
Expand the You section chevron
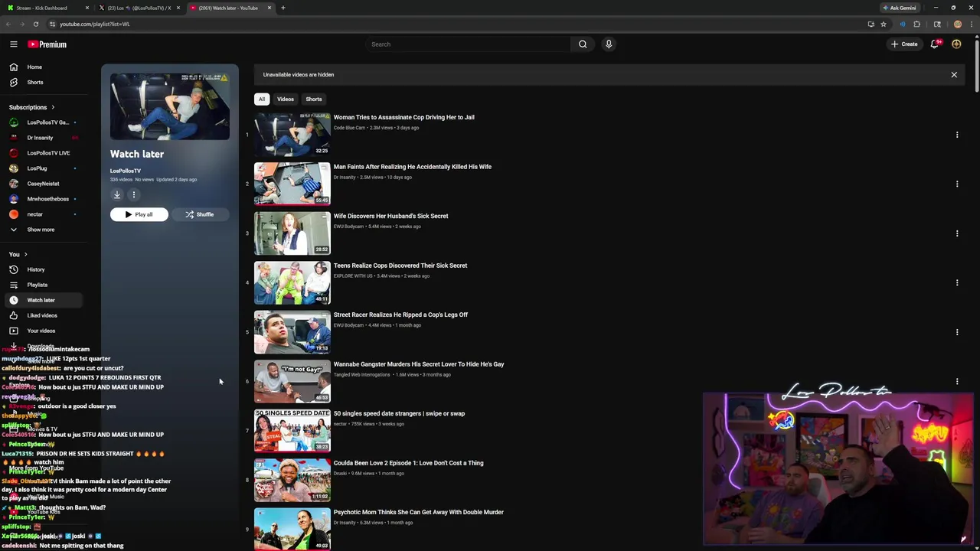click(x=25, y=254)
